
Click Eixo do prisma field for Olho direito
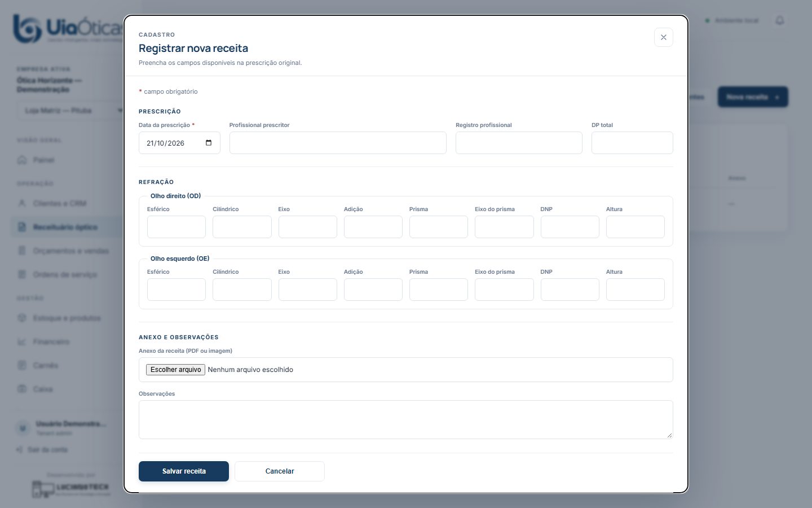click(x=504, y=227)
